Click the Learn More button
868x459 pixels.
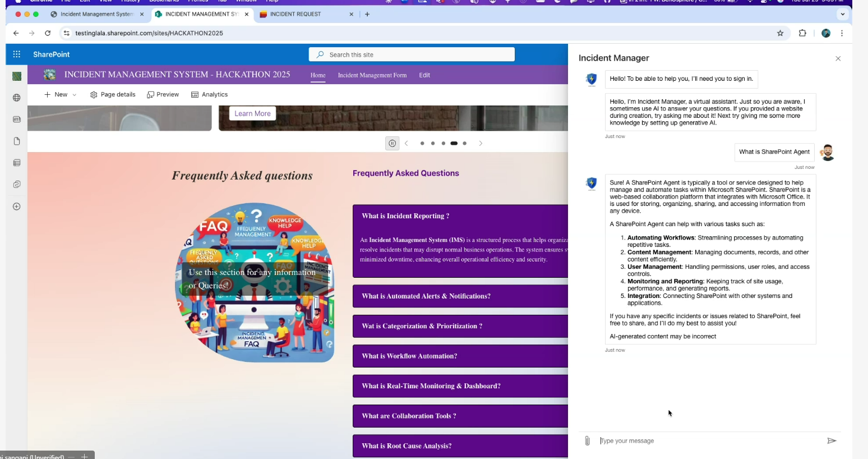(252, 113)
